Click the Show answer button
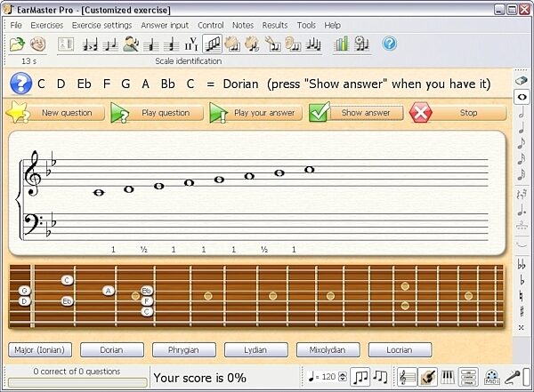This screenshot has width=534, height=392. coord(356,113)
